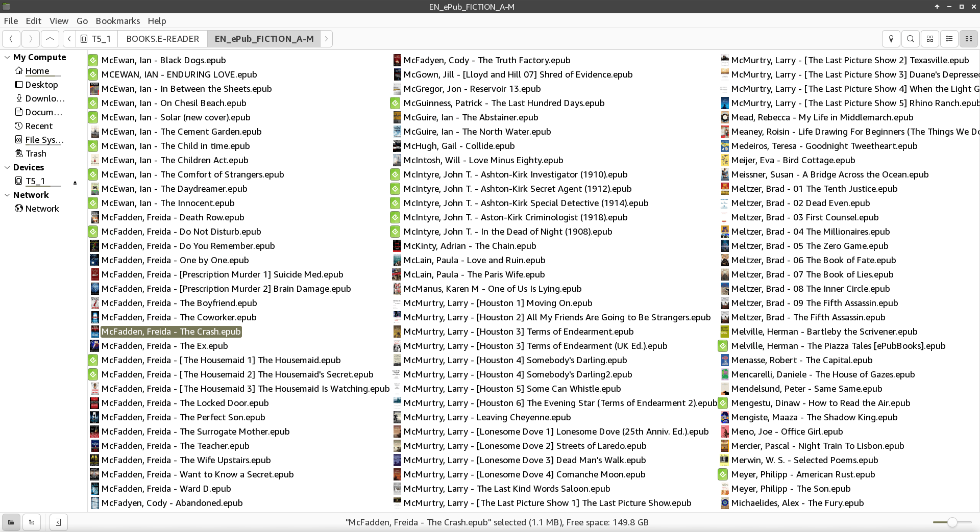Screen dimensions: 980x532
Task: Open search with the magnifier icon
Action: click(x=910, y=39)
